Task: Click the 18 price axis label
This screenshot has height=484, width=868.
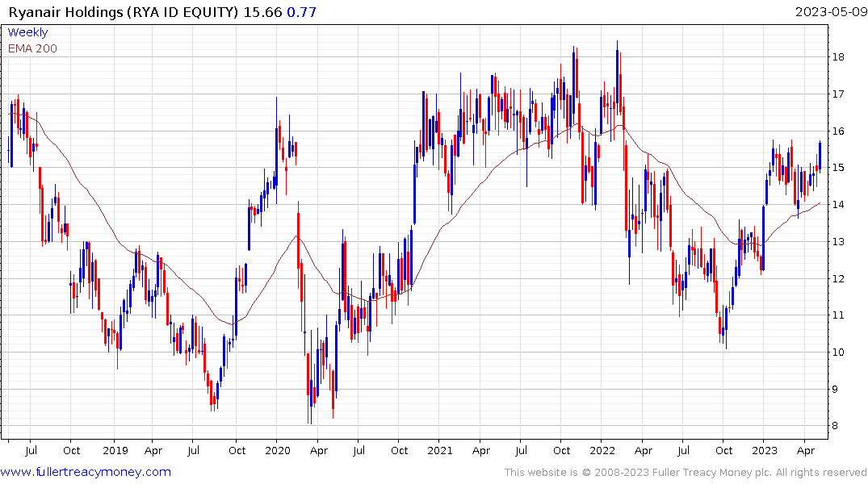Action: (x=838, y=57)
